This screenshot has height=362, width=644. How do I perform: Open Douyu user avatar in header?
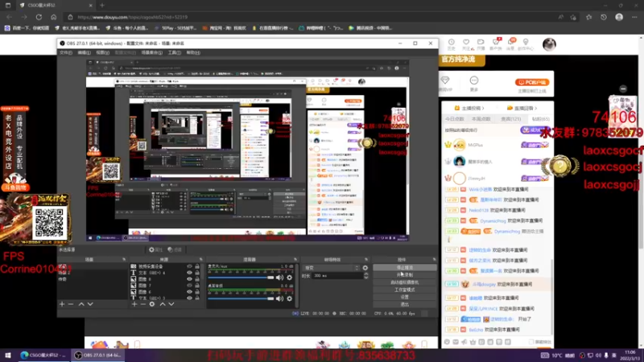(549, 44)
